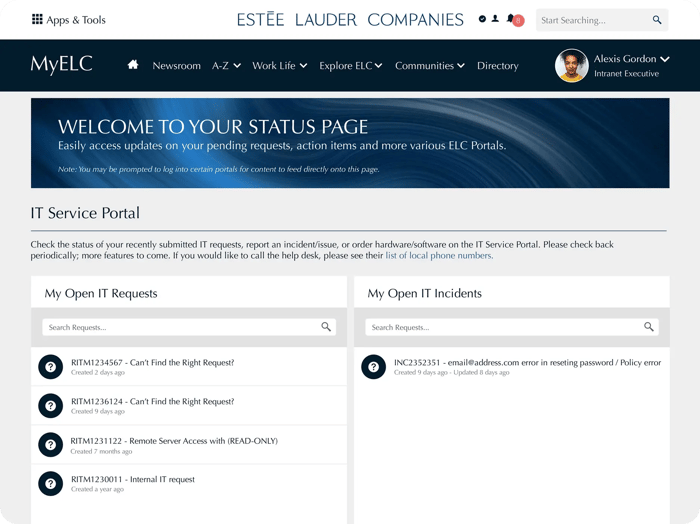Open the list of local phone numbers link

[x=439, y=256]
